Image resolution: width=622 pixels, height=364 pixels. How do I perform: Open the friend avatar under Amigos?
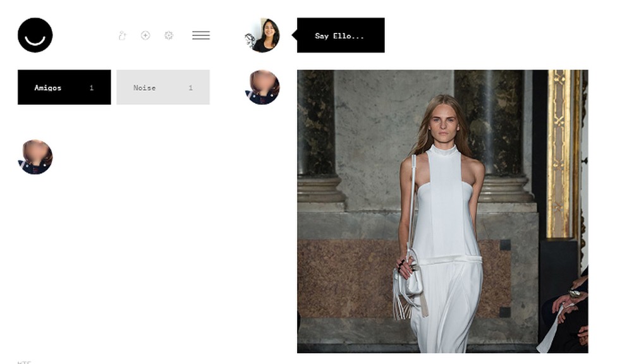coord(35,157)
